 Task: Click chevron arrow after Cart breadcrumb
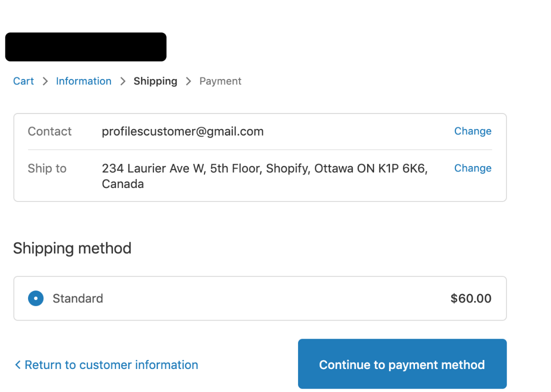(45, 81)
